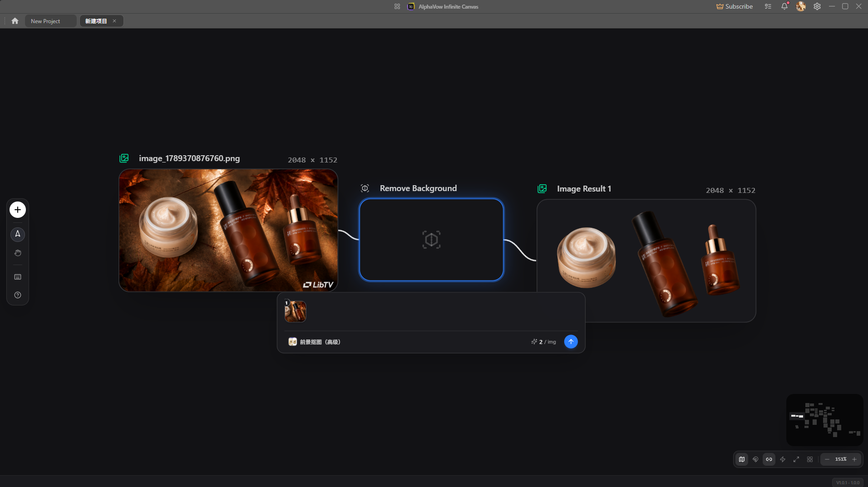Image resolution: width=868 pixels, height=487 pixels.
Task: Click the blue run arrow button
Action: click(571, 341)
